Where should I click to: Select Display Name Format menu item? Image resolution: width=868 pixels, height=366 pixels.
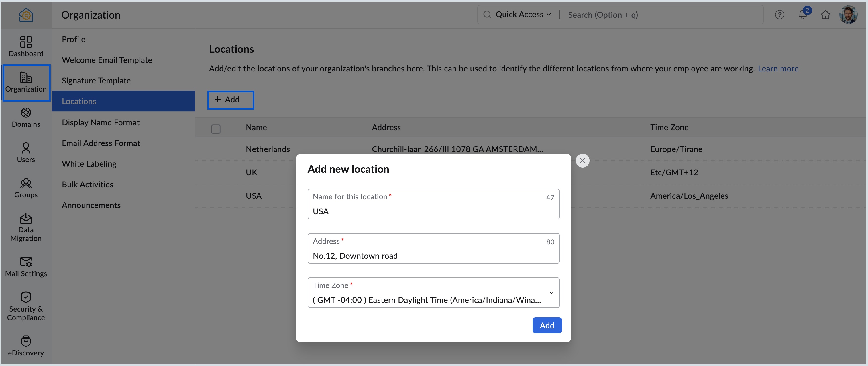click(x=101, y=122)
